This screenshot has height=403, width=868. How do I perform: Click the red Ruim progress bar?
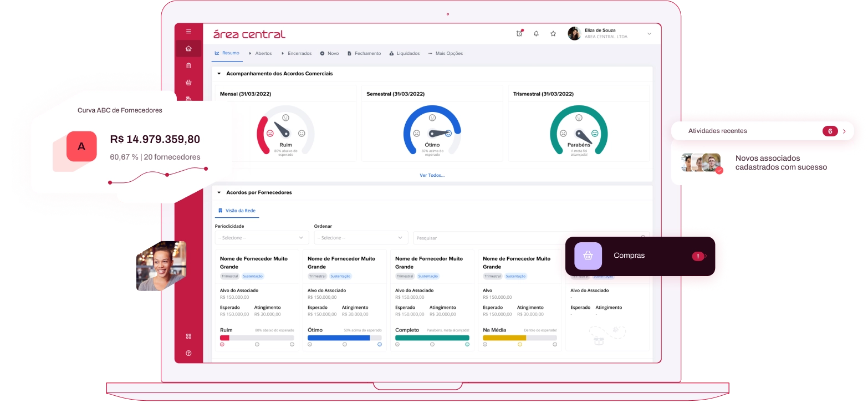point(224,338)
